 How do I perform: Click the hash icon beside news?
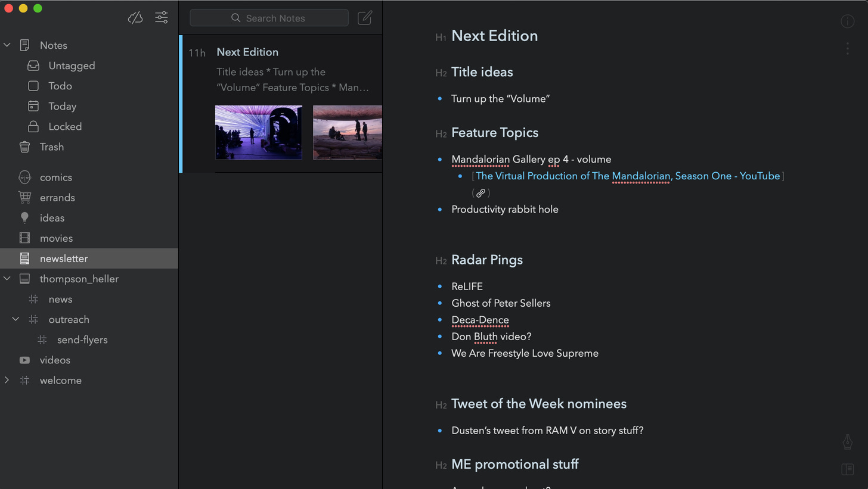click(33, 299)
